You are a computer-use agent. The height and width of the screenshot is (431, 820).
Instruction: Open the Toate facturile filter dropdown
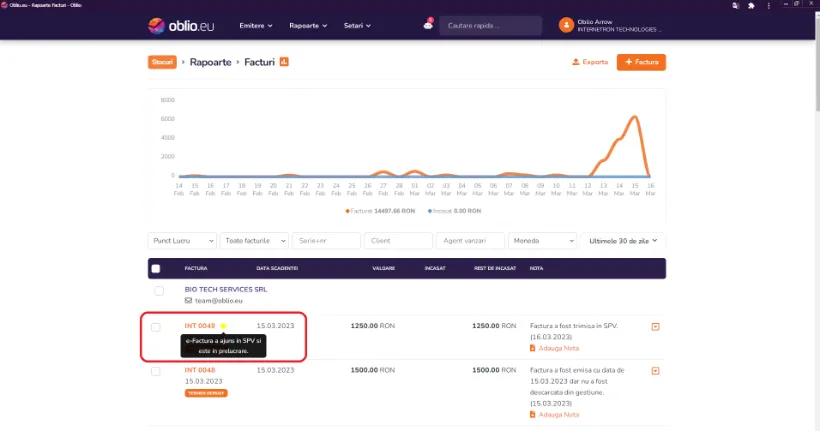(254, 241)
